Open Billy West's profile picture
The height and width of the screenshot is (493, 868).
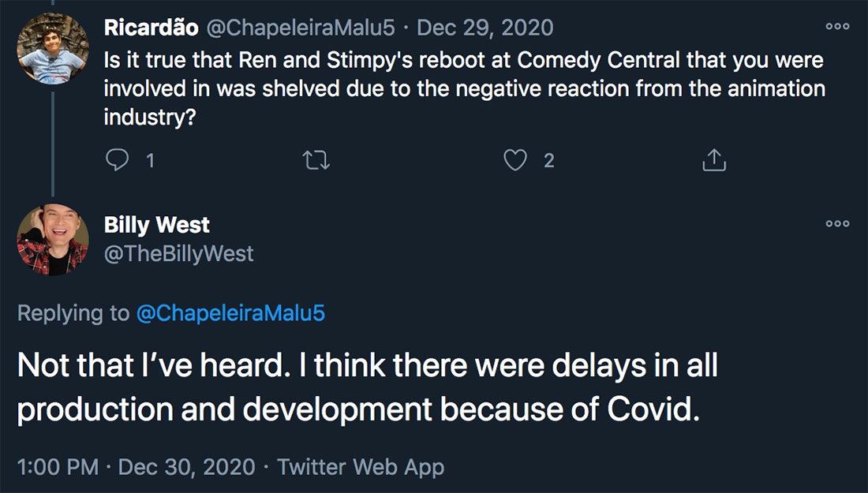pyautogui.click(x=52, y=240)
